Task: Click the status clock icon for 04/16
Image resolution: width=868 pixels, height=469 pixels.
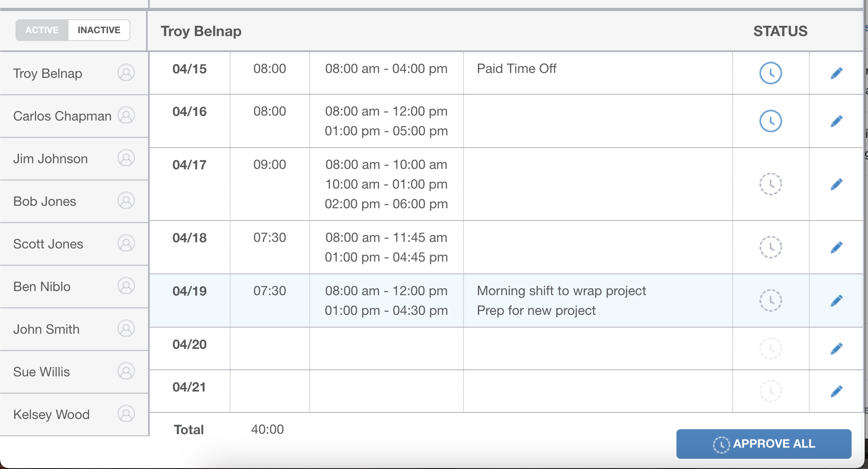Action: [771, 121]
